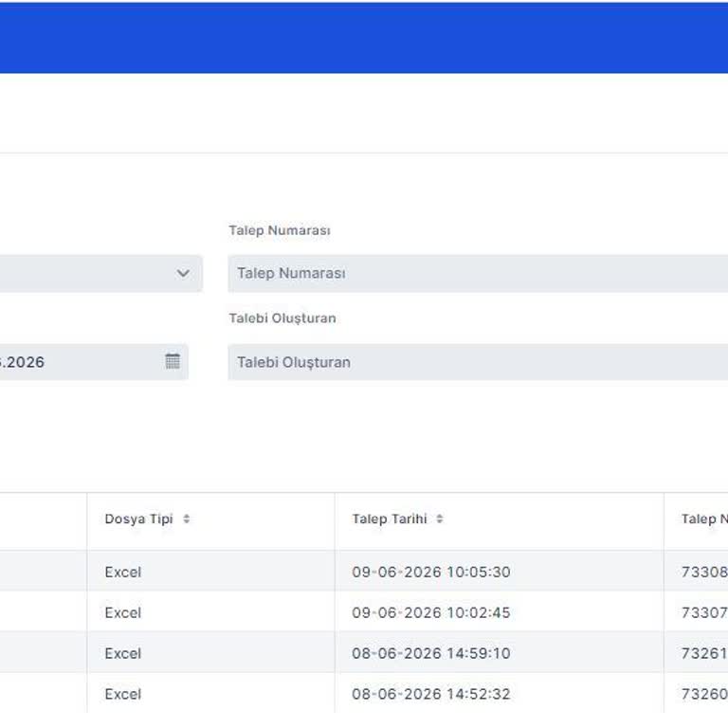Select date cell 09-06-2026 10:05:30
Image resolution: width=728 pixels, height=728 pixels.
point(500,572)
